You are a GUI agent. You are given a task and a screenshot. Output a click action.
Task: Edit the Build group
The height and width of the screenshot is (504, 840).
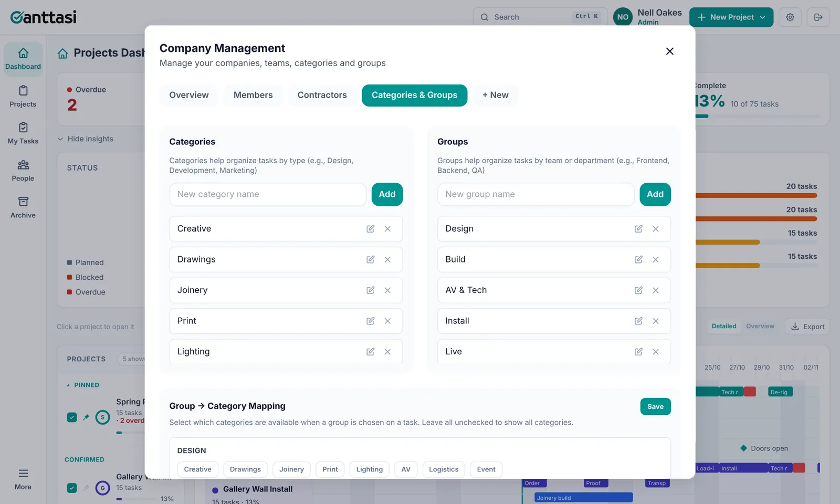[638, 259]
